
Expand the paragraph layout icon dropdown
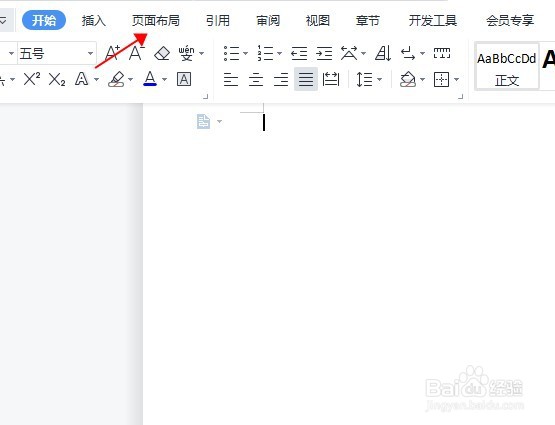(219, 121)
